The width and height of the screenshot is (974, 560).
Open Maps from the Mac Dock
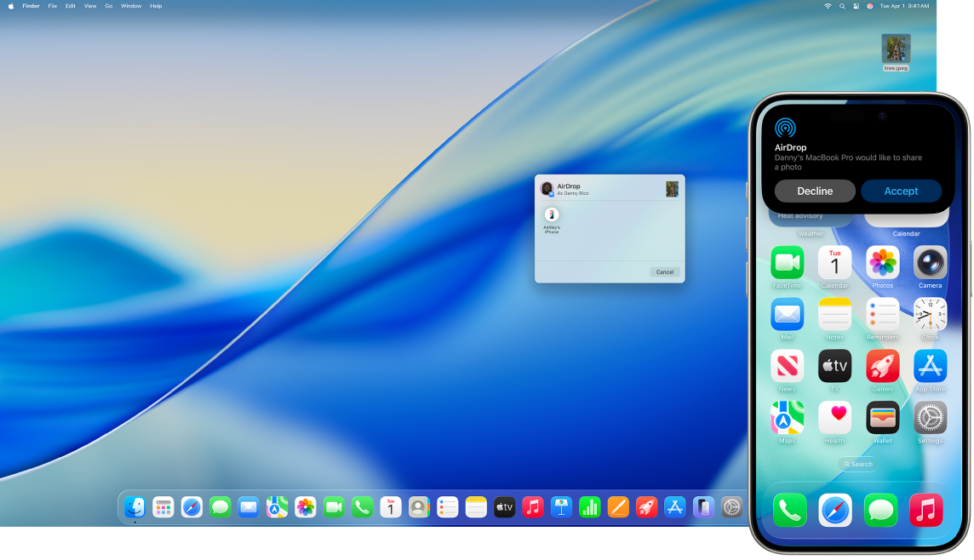tap(277, 507)
